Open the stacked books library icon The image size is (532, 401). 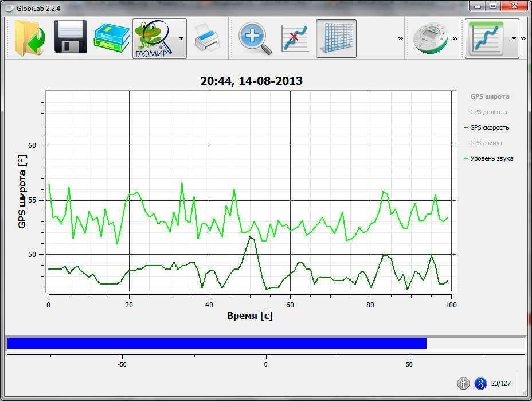point(112,38)
